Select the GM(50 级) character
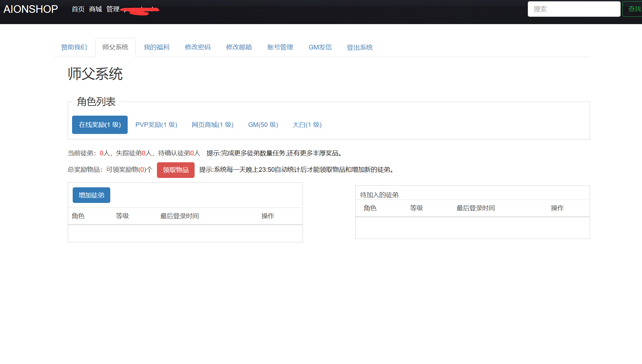 pos(263,125)
